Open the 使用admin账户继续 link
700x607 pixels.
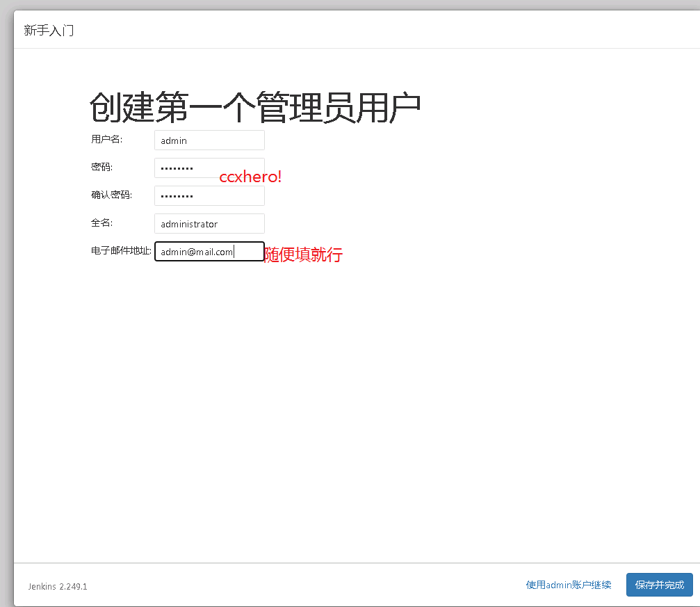click(x=568, y=585)
